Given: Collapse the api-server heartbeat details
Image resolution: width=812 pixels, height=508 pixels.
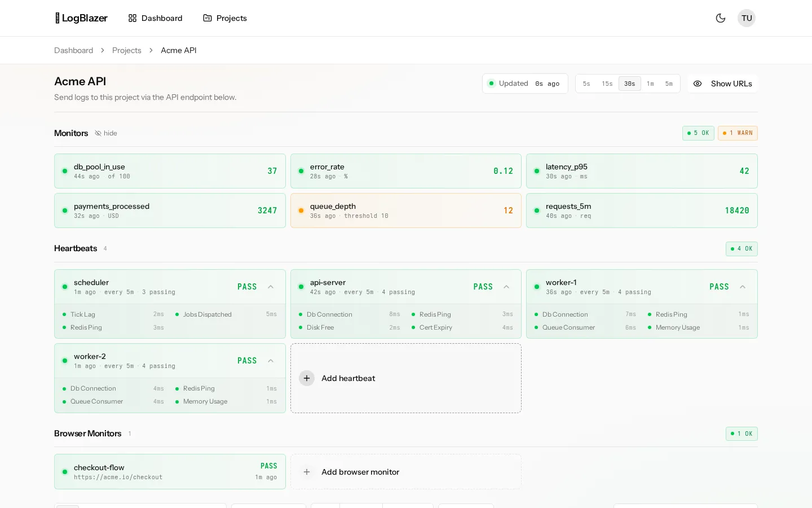Looking at the screenshot, I should pos(506,287).
